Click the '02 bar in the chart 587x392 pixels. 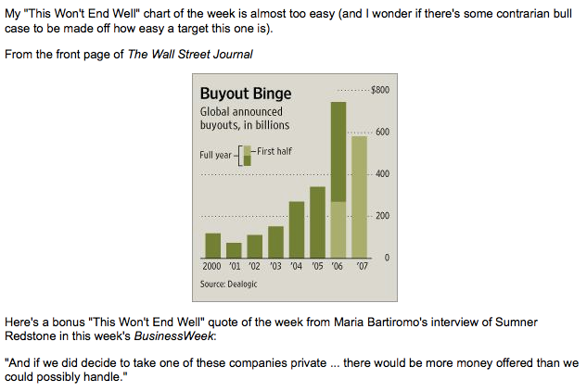click(254, 247)
